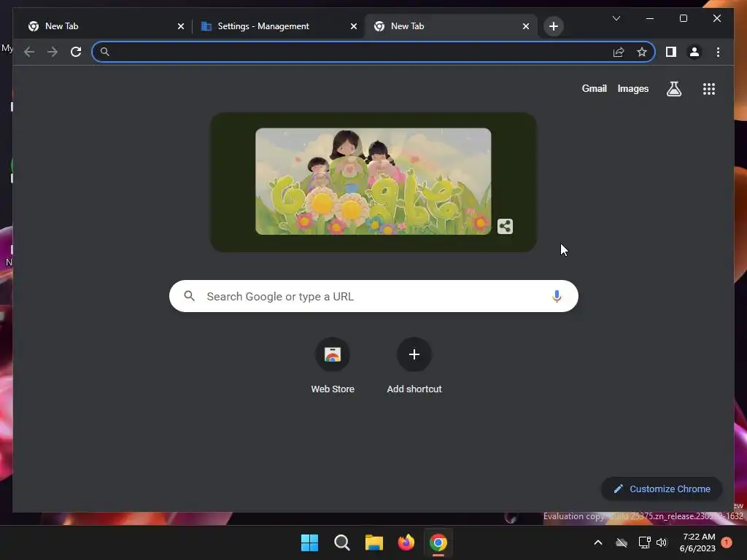The image size is (747, 560).
Task: Click the Chrome taskbar icon
Action: click(438, 542)
